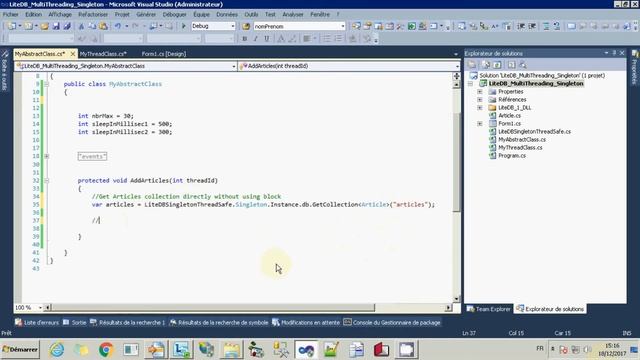
Task: Open the Déboguer menu
Action: [175, 14]
